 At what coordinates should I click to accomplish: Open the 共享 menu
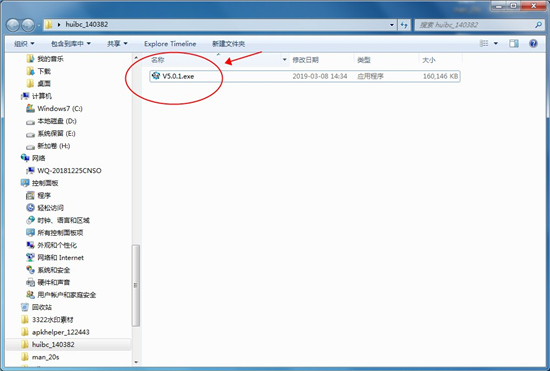pyautogui.click(x=117, y=43)
